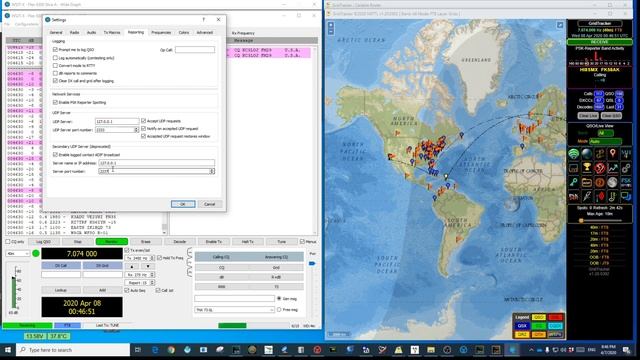The width and height of the screenshot is (640, 360).
Task: Check Convert mode to RTTY option
Action: click(55, 65)
